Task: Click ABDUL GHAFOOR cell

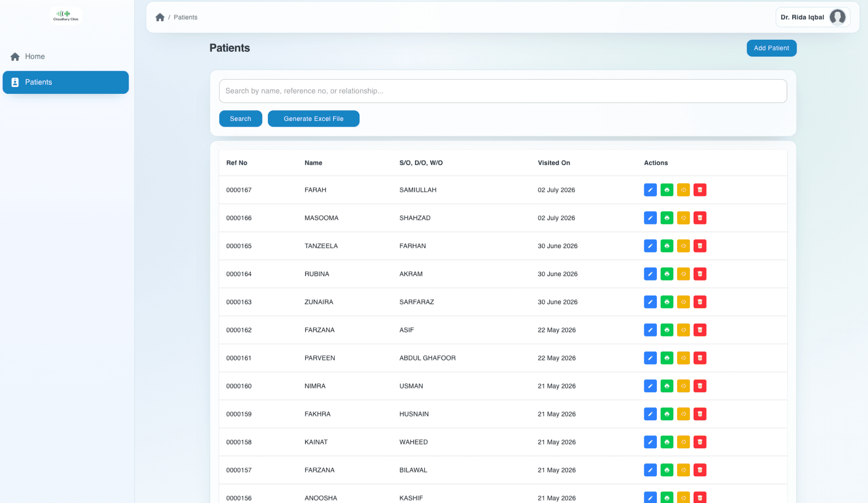Action: pyautogui.click(x=427, y=358)
